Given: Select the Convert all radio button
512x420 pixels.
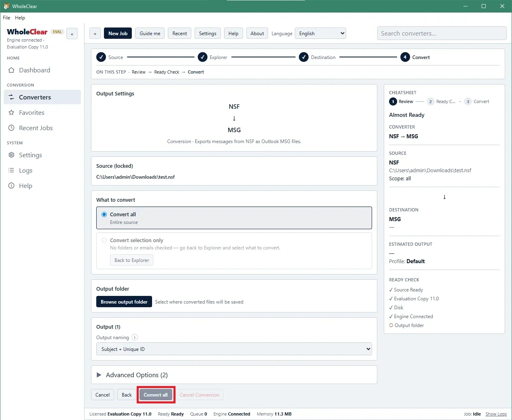Looking at the screenshot, I should tap(104, 215).
